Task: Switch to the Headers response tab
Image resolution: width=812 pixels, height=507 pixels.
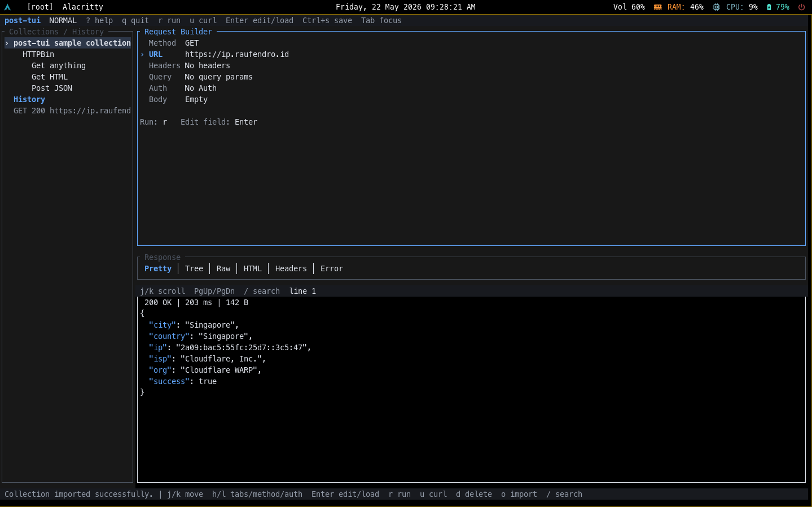Action: pyautogui.click(x=291, y=269)
